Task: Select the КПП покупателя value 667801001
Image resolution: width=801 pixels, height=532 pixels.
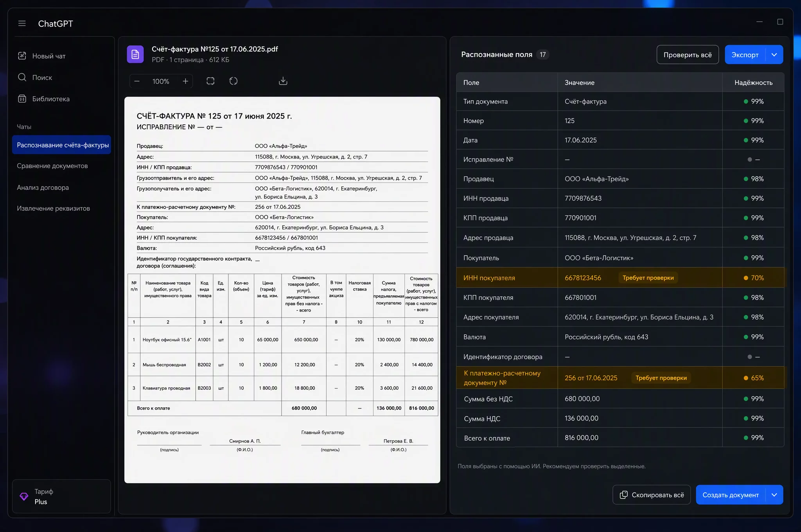Action: coord(581,298)
